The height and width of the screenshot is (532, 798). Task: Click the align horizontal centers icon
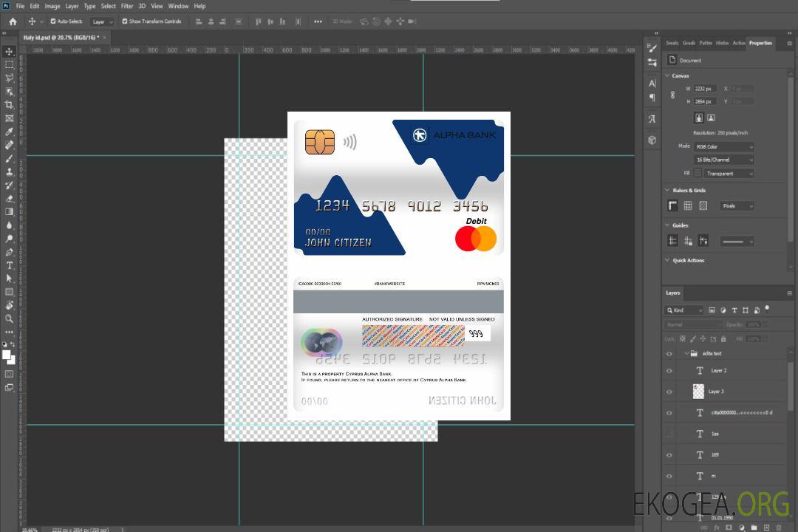[211, 21]
